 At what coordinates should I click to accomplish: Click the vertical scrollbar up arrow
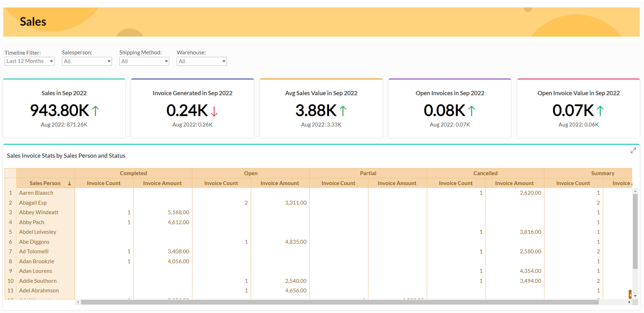pos(635,191)
